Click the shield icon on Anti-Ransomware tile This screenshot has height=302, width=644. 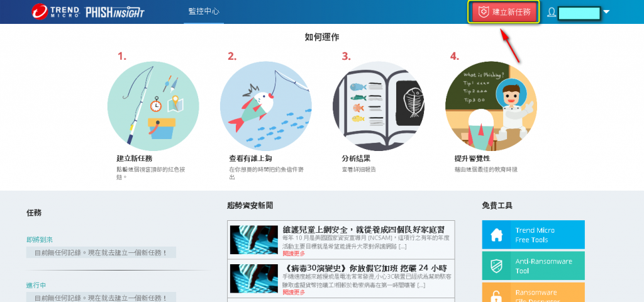(x=497, y=266)
